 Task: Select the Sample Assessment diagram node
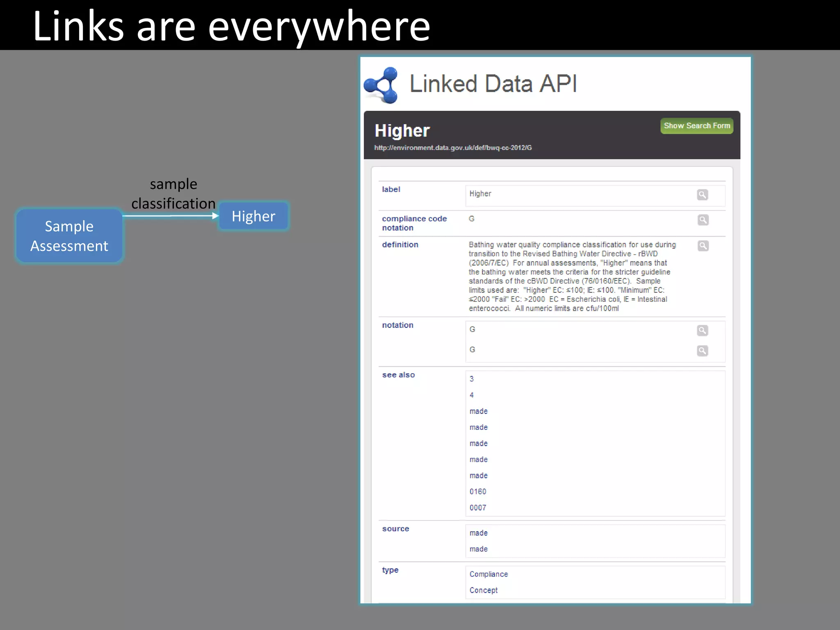[69, 236]
